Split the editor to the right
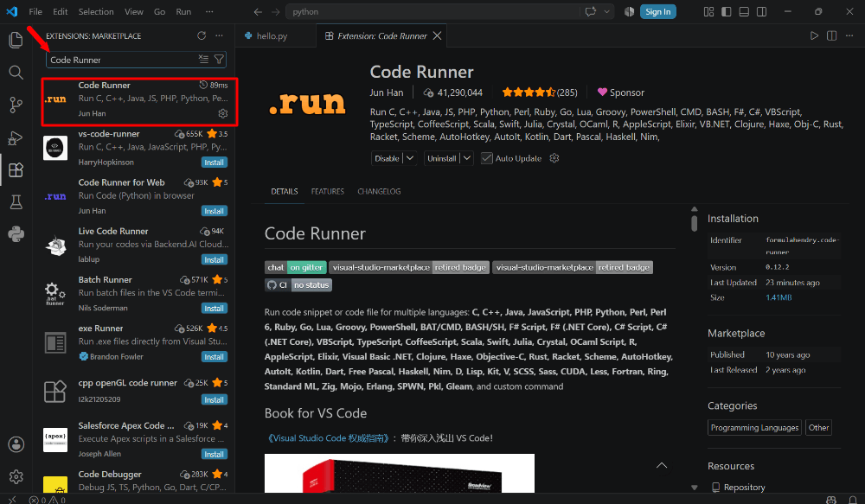The width and height of the screenshot is (865, 504). click(x=832, y=35)
